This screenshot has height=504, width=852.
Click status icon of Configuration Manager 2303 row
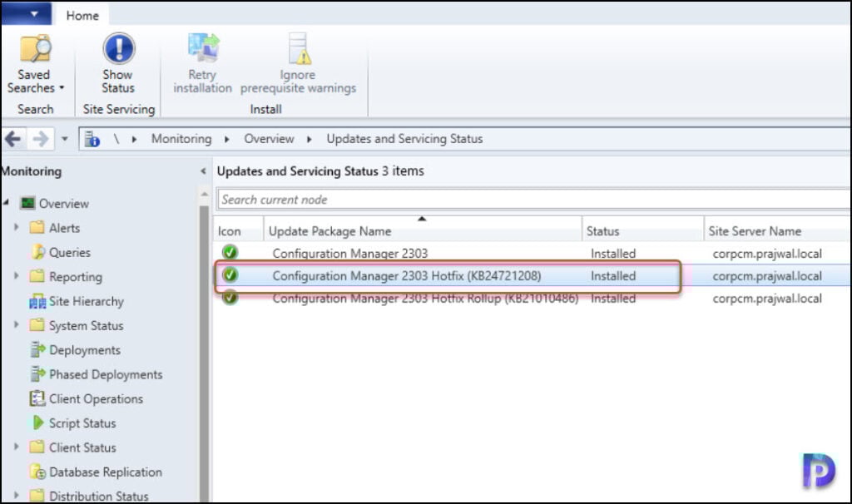click(230, 252)
